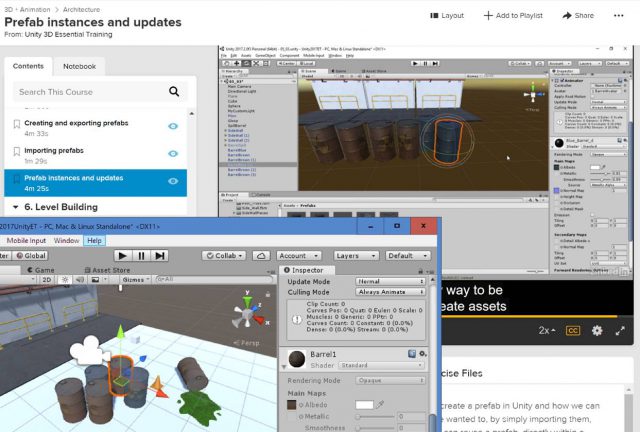Open the Help menu in front Unity window

point(94,240)
